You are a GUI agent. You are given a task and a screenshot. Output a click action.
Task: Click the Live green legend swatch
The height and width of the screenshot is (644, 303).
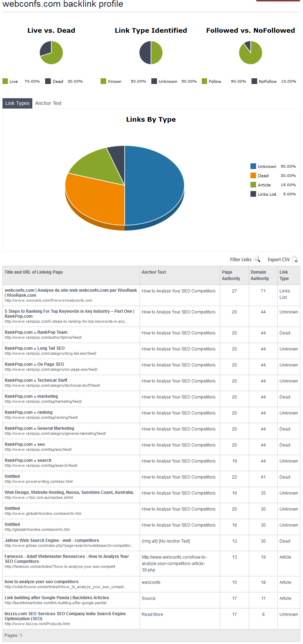click(5, 81)
